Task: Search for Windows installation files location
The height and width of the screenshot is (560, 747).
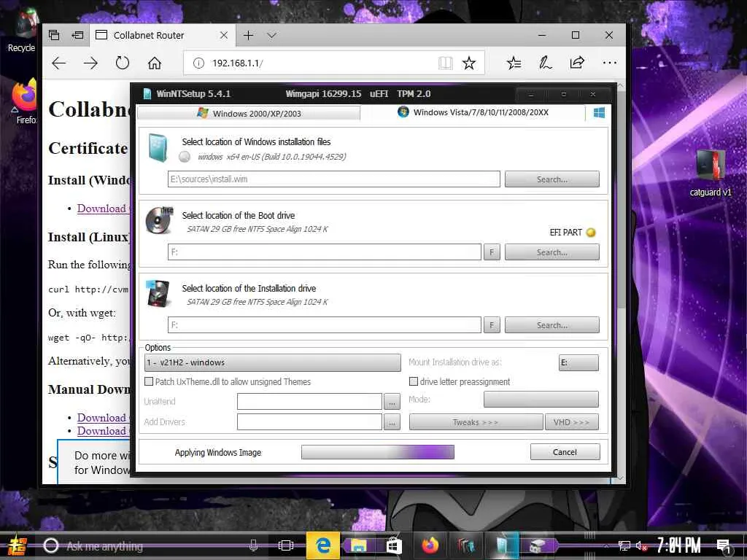Action: coord(552,179)
